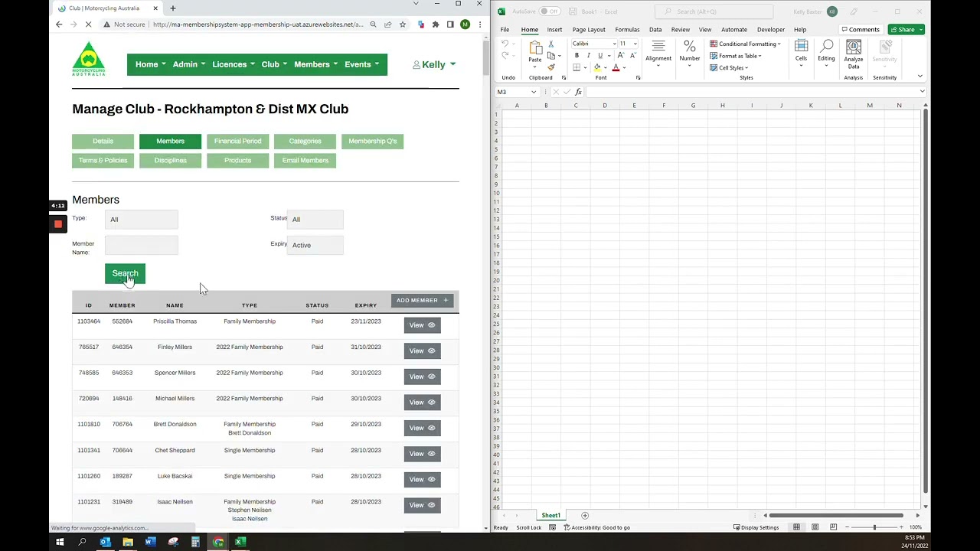980x551 pixels.
Task: Open the Excel Developer tab
Action: (770, 30)
